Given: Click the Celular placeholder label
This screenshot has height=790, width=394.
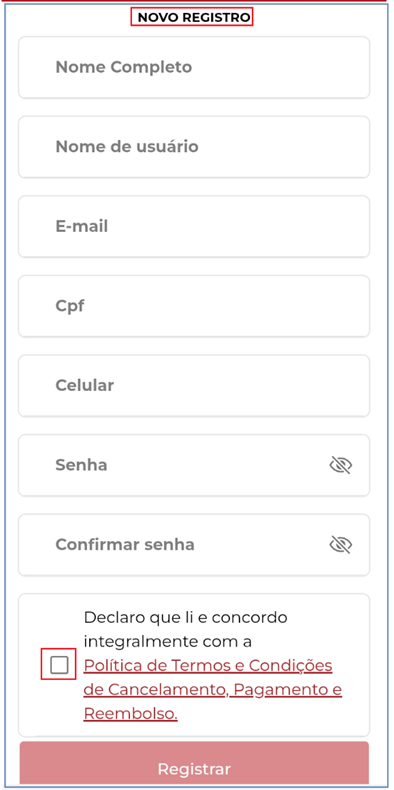Looking at the screenshot, I should point(85,385).
